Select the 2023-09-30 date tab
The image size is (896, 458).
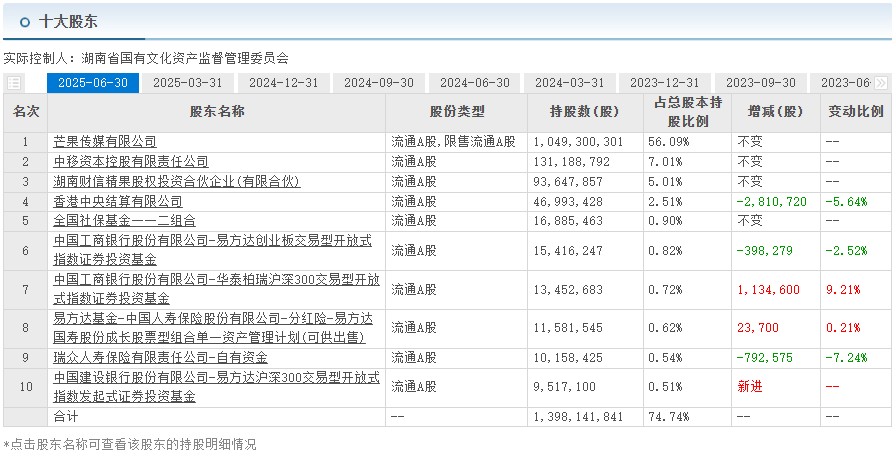point(761,83)
